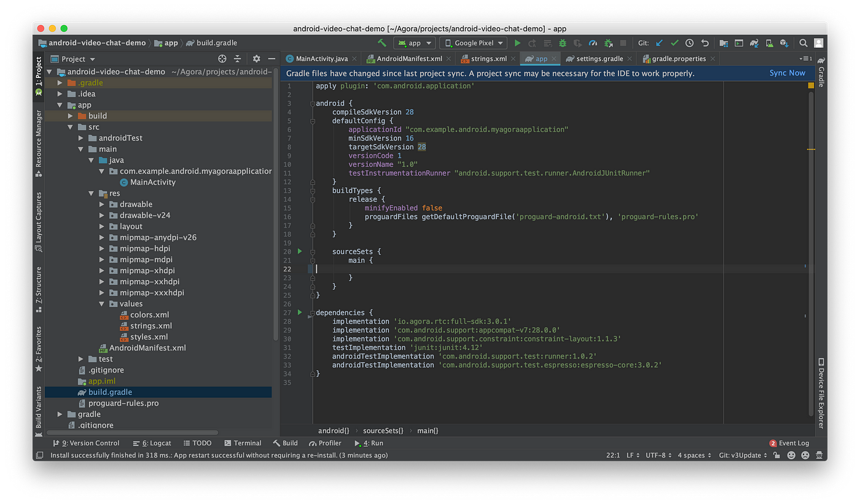
Task: Click the Debug app bug icon
Action: pos(562,43)
